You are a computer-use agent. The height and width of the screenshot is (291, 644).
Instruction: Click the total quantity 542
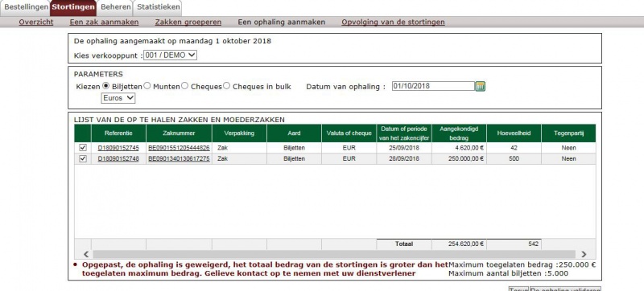pyautogui.click(x=514, y=244)
